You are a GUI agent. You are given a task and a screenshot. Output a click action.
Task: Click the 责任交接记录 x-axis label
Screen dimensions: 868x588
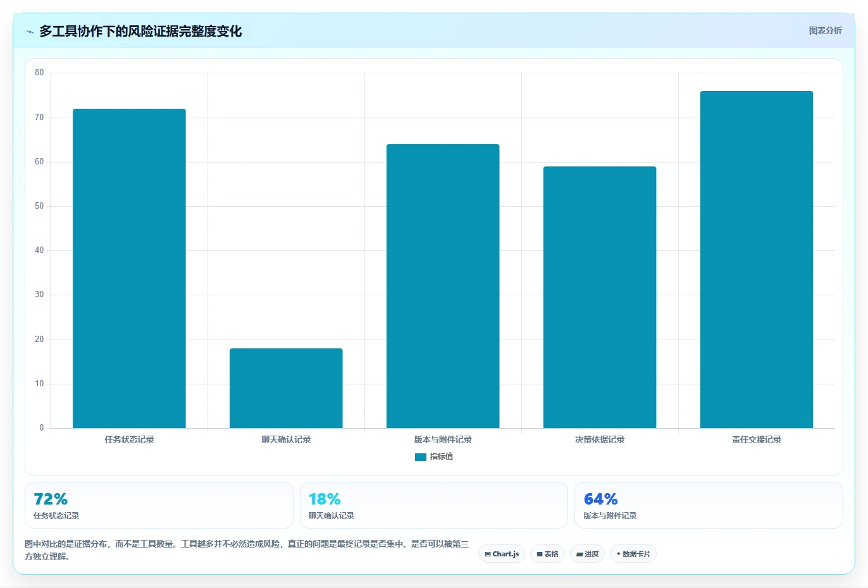point(757,439)
